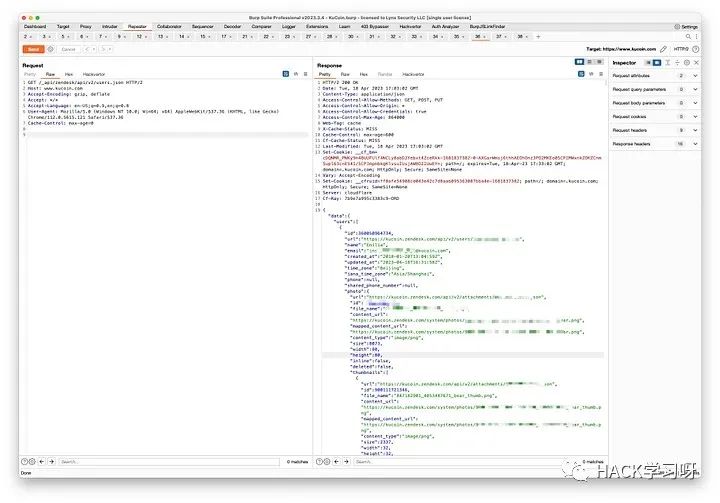This screenshot has height=503, width=720.
Task: Switch to the Intruder tab
Action: coord(110,27)
